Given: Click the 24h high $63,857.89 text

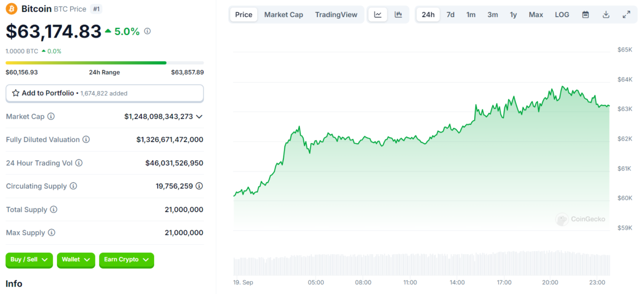Looking at the screenshot, I should (x=187, y=72).
